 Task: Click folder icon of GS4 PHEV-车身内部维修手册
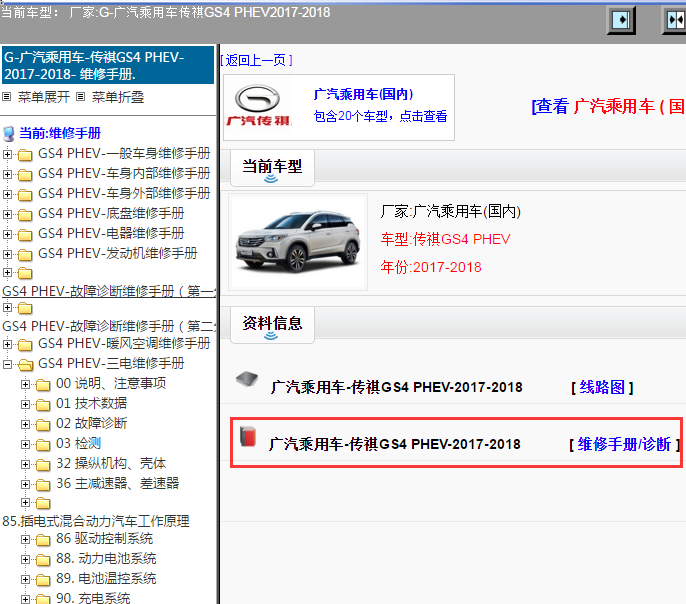pyautogui.click(x=25, y=175)
